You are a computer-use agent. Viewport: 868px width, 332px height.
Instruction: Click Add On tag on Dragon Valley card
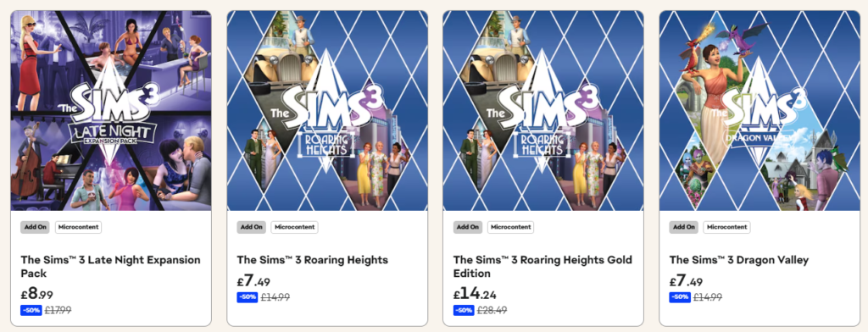coord(684,227)
